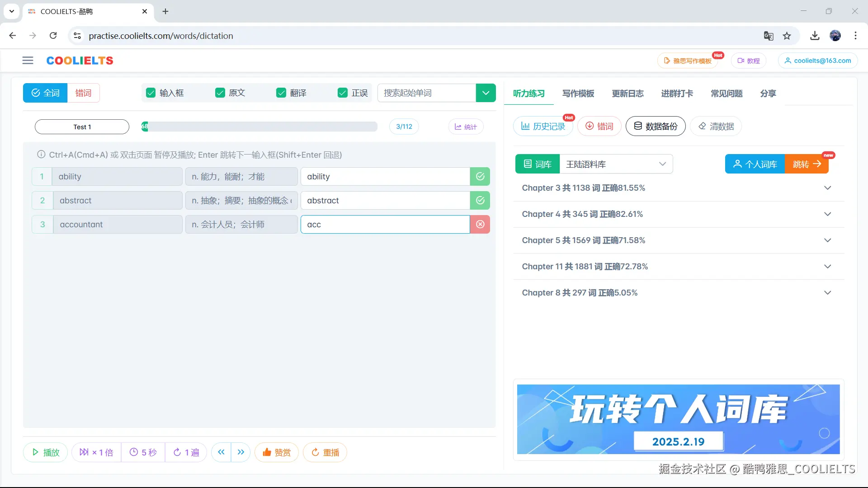Disable the 翻译 checkbox
The image size is (868, 488).
[281, 93]
